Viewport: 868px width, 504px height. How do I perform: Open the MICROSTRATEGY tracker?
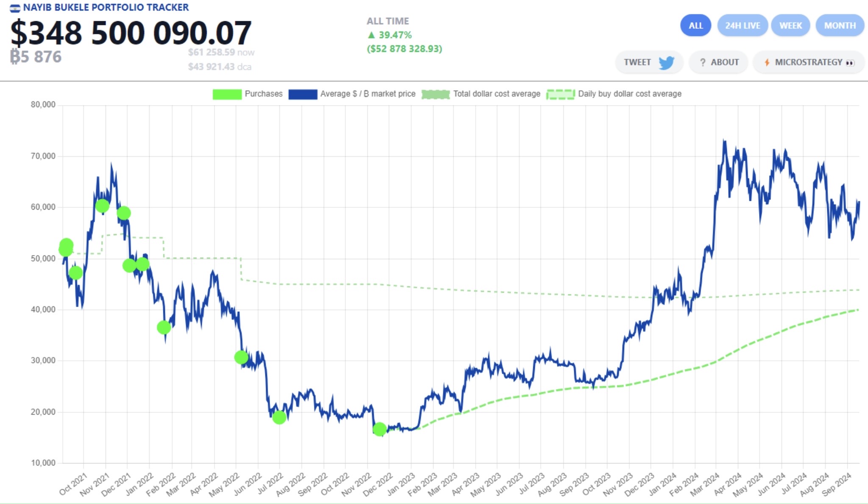click(808, 62)
